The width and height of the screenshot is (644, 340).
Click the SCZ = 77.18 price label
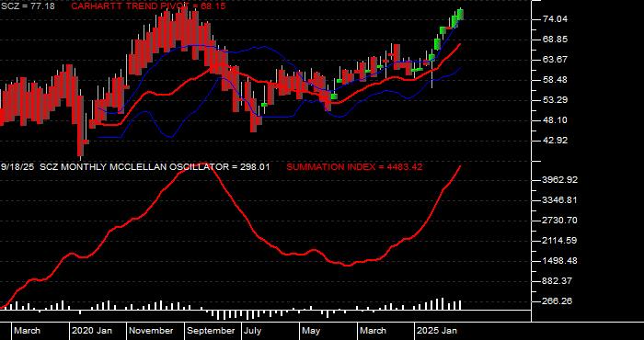pyautogui.click(x=28, y=6)
